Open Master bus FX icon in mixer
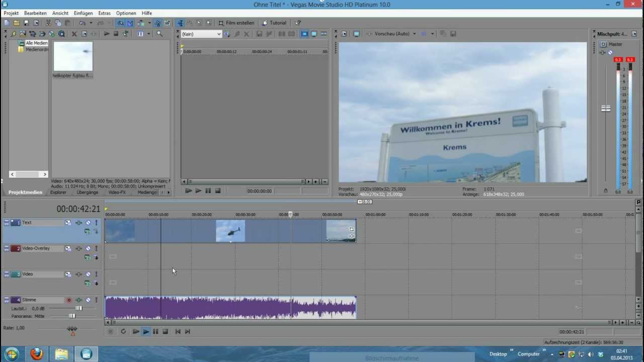The width and height of the screenshot is (644, 362). [x=603, y=52]
